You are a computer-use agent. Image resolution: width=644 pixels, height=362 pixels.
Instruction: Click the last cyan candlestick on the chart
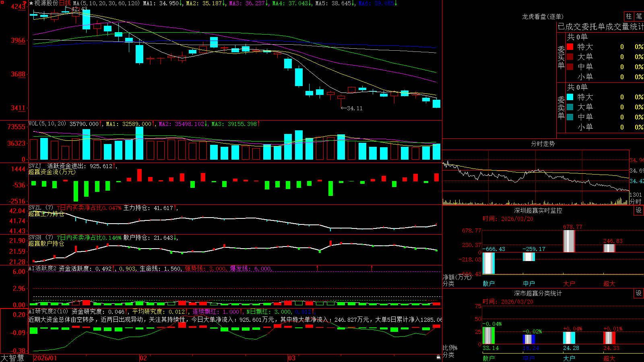436,104
